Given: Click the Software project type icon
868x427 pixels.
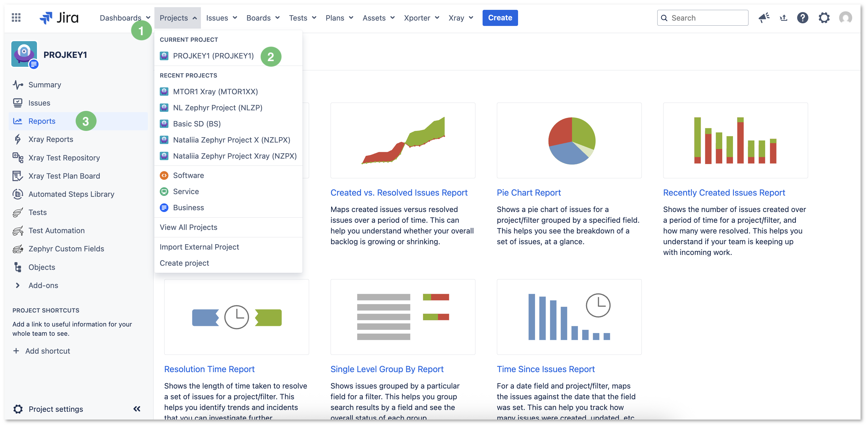Looking at the screenshot, I should (x=164, y=175).
